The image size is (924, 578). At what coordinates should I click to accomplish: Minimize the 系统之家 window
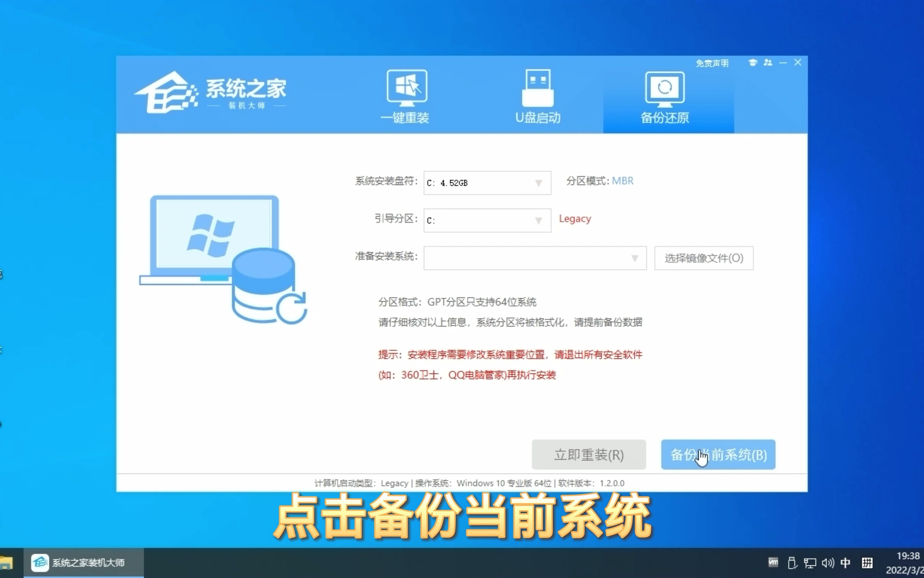pyautogui.click(x=783, y=62)
